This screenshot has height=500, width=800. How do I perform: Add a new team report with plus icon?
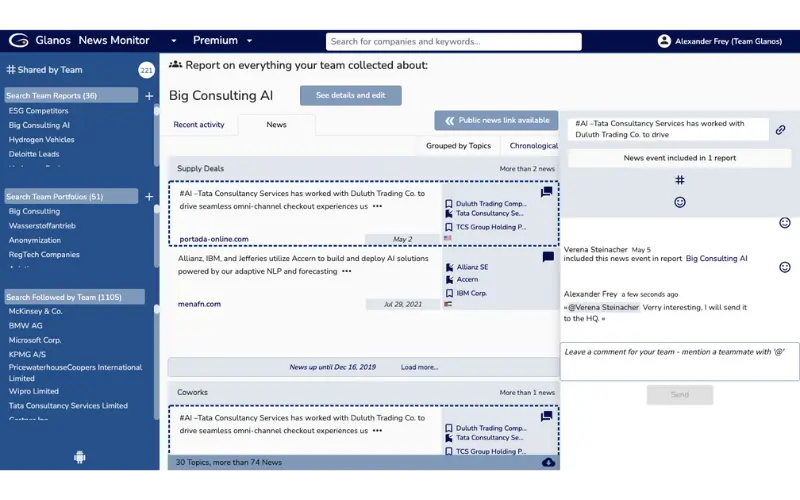[149, 95]
